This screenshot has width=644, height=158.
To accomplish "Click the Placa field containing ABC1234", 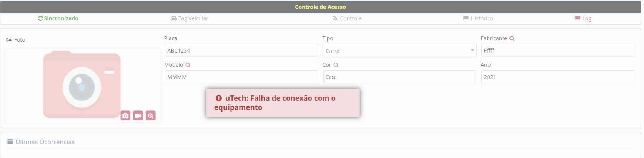I will point(241,51).
